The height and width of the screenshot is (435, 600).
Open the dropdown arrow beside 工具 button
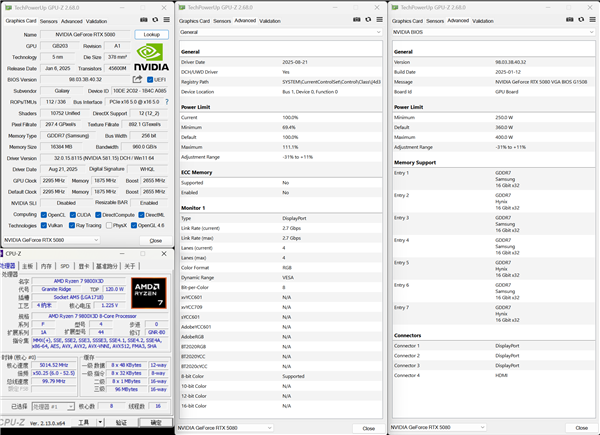coord(100,422)
